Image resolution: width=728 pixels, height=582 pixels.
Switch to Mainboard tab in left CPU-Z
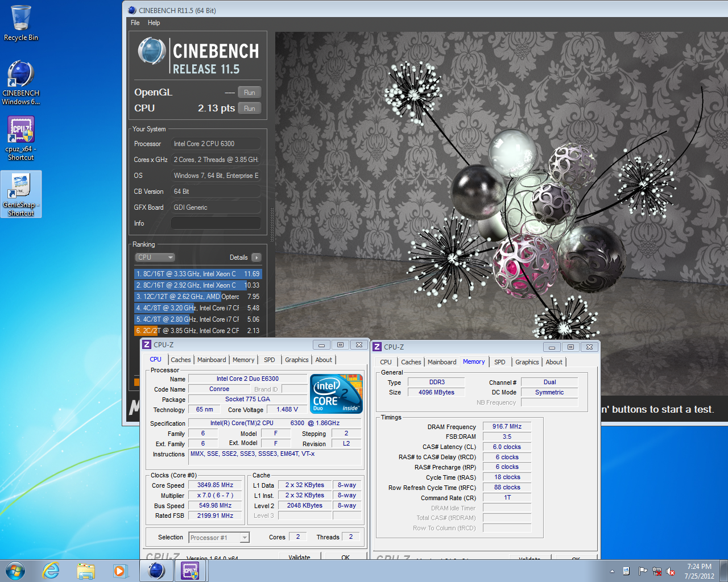click(x=212, y=360)
